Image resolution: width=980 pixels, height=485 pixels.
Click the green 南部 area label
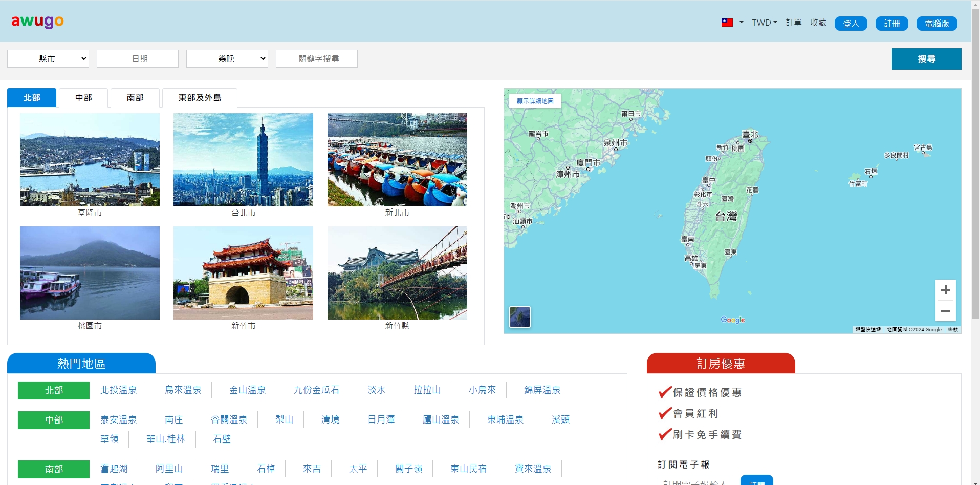(54, 469)
